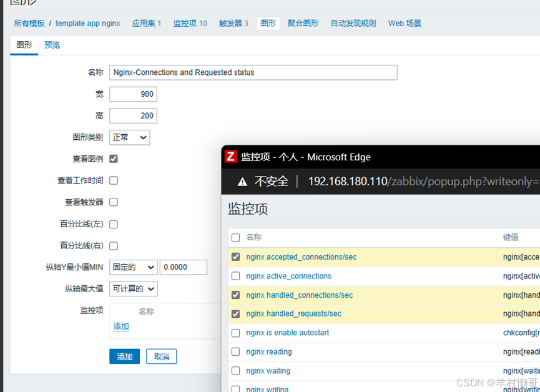Toggle select-all checkbox in 监控项 popup header
Viewport: 540px width, 392px height.
point(235,238)
